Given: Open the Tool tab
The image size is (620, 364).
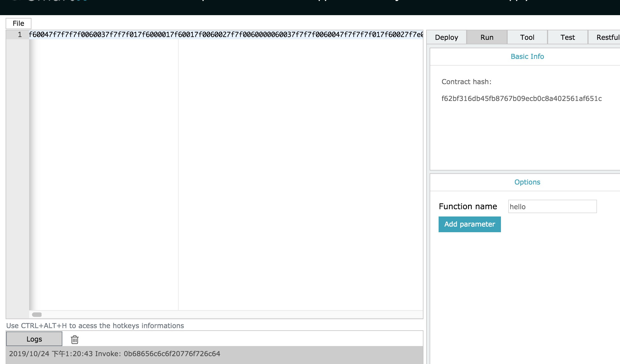Looking at the screenshot, I should 527,37.
